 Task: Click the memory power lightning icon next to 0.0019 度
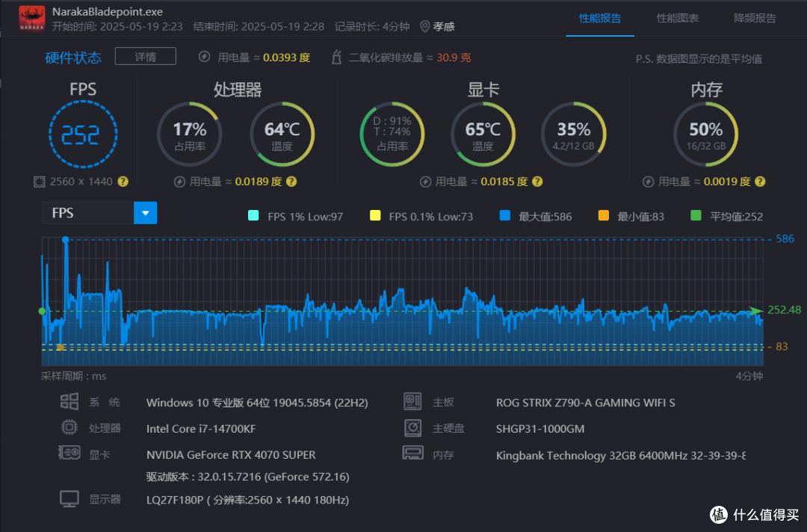pos(649,182)
